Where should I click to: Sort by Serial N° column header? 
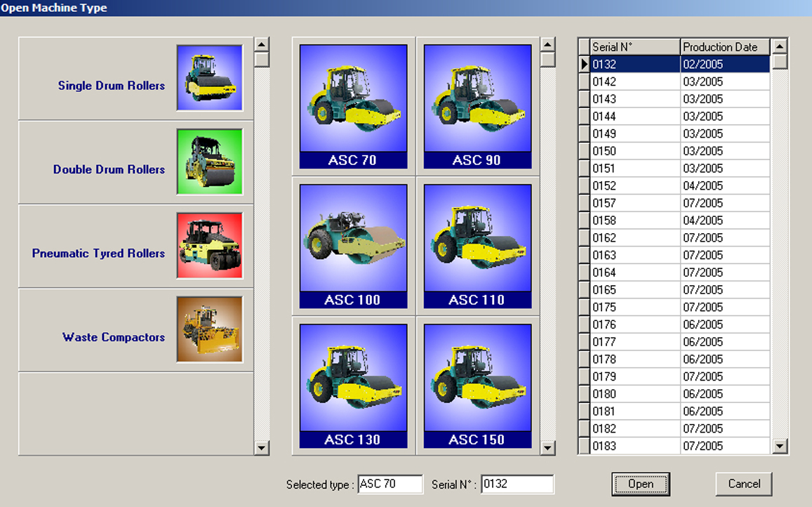click(x=634, y=47)
